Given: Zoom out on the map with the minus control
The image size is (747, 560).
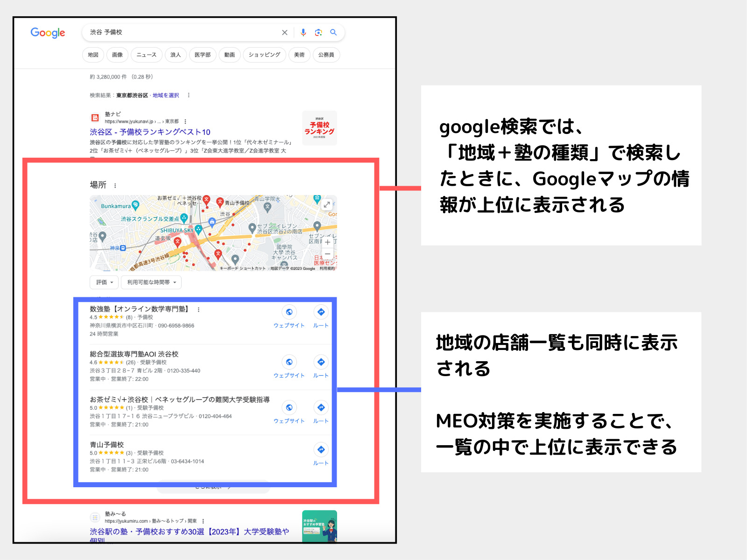Looking at the screenshot, I should (x=328, y=253).
